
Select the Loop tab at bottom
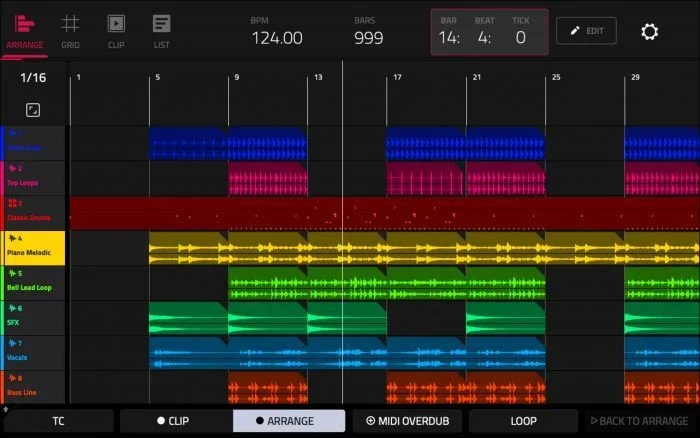pos(523,421)
